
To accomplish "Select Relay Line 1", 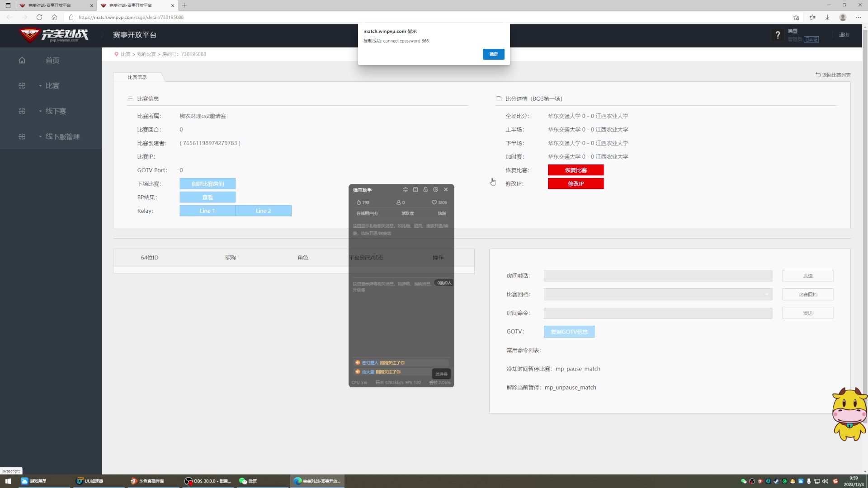I will [208, 211].
